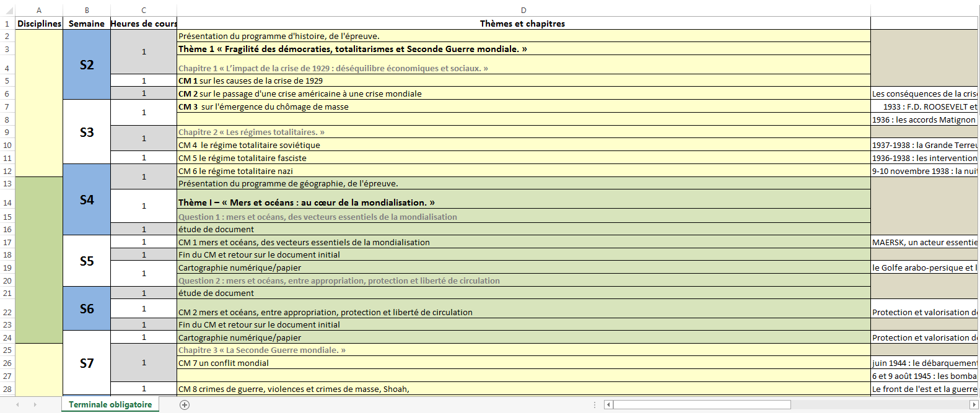Select the S4 week cell
This screenshot has width=980, height=413.
(x=87, y=199)
